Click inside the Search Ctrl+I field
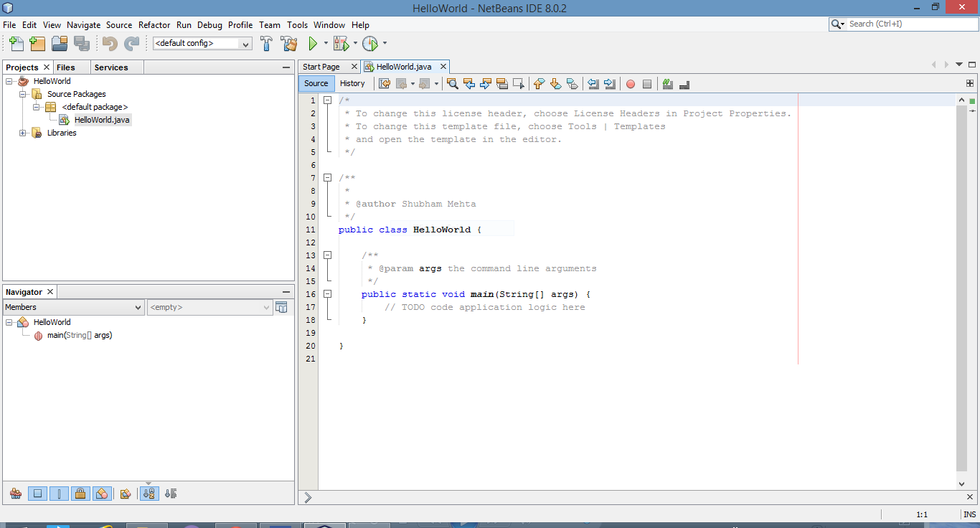980x528 pixels. [904, 24]
